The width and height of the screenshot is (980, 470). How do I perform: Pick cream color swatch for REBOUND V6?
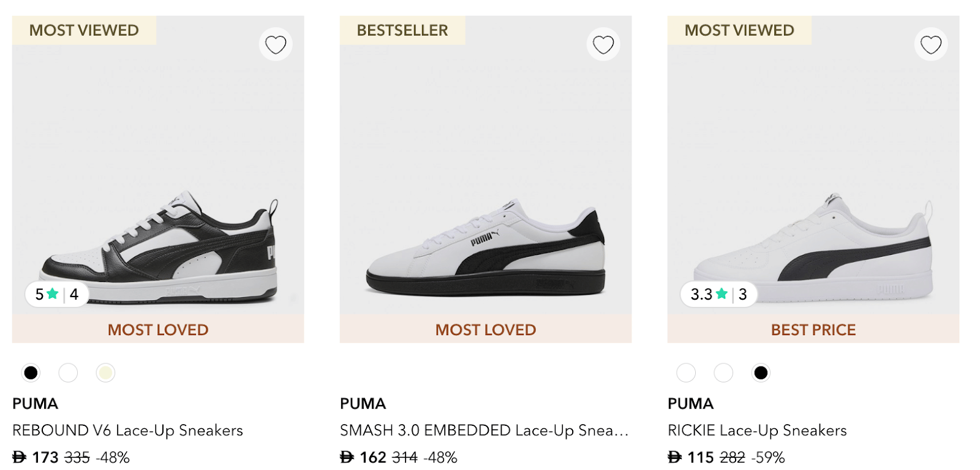point(105,373)
